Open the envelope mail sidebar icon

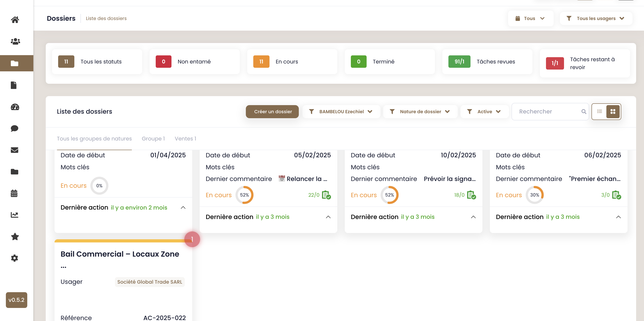pyautogui.click(x=14, y=150)
